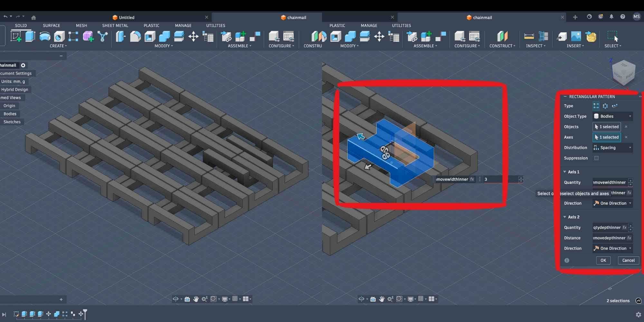644x322 pixels.
Task: Click the timeline end marker
Action: (85, 314)
